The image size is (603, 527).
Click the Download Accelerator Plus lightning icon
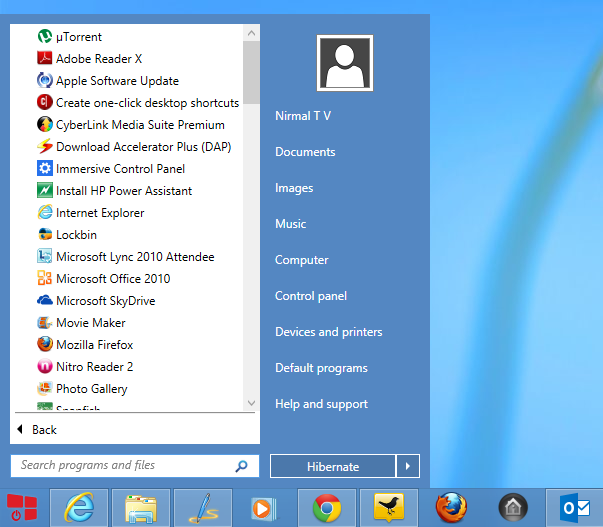pos(45,147)
